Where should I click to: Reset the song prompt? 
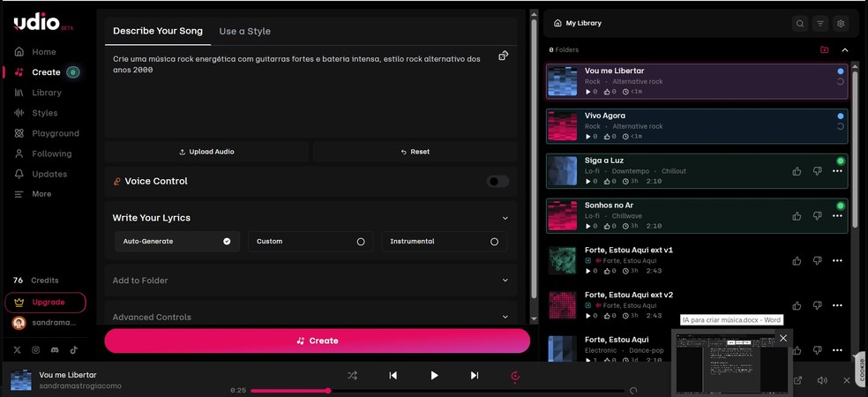tap(415, 152)
